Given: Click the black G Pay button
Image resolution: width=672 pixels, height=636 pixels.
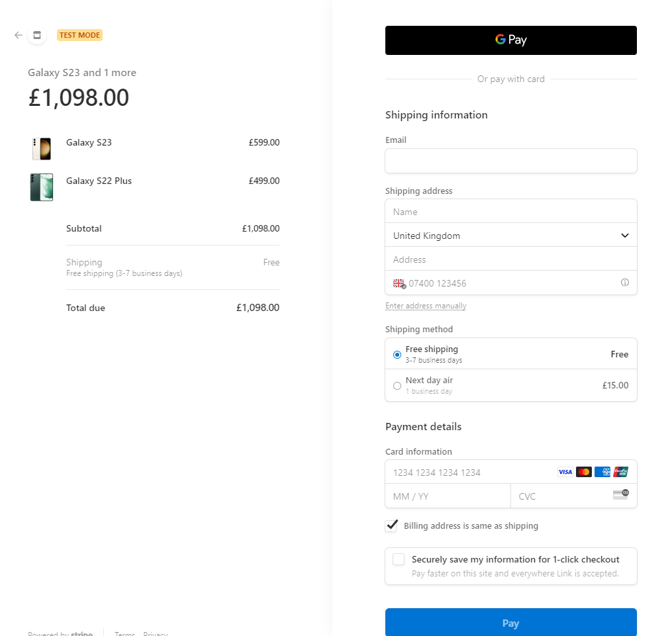Looking at the screenshot, I should click(510, 40).
